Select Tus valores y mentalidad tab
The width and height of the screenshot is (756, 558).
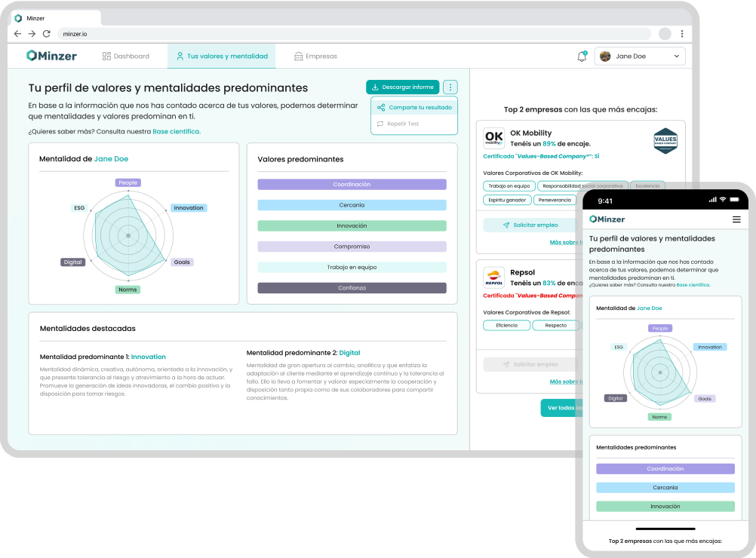click(x=222, y=57)
